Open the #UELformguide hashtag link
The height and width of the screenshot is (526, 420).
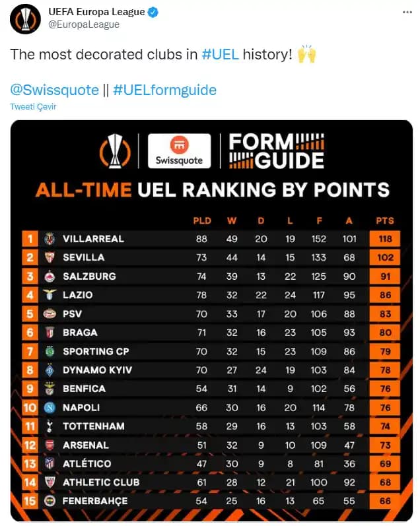[x=164, y=90]
